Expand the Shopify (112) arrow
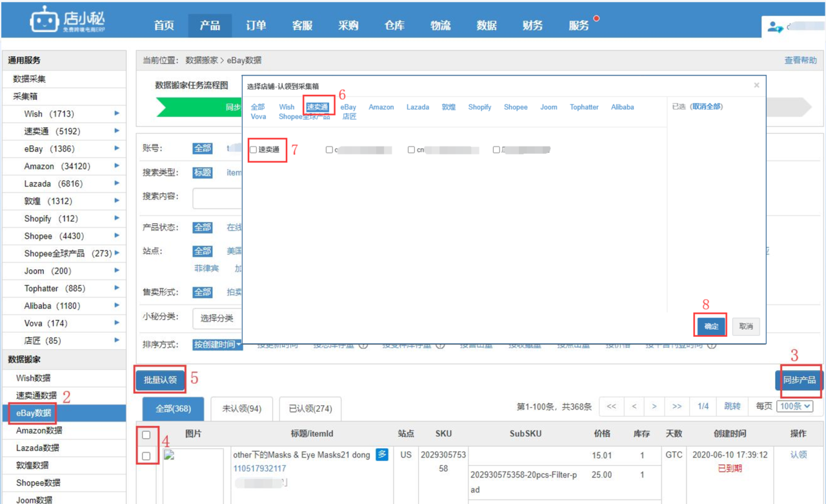The width and height of the screenshot is (826, 504). [117, 218]
